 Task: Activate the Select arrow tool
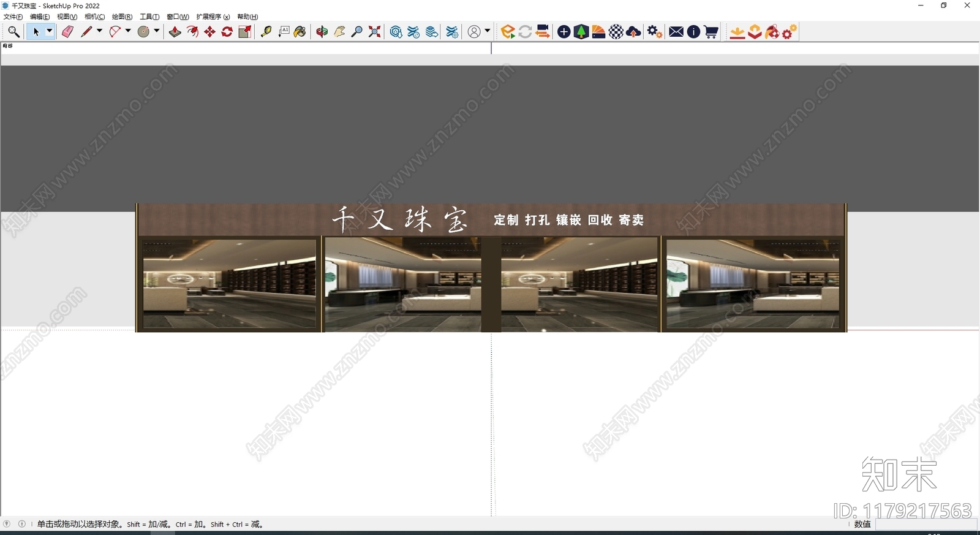pos(36,32)
